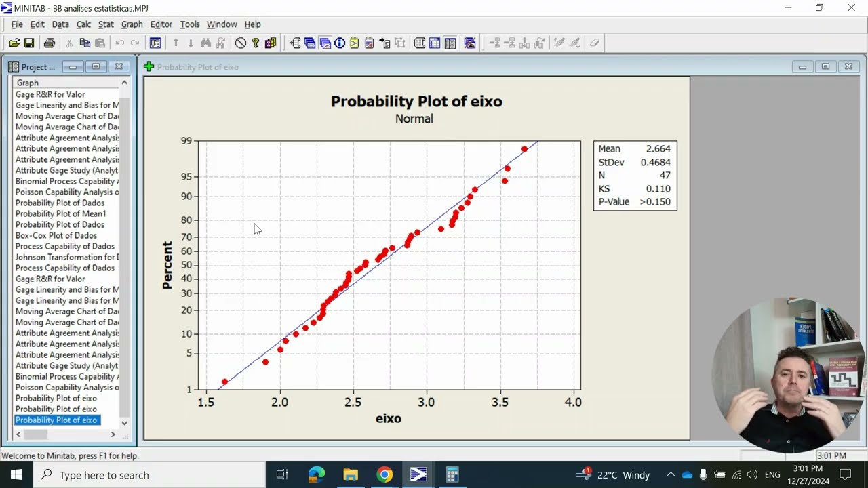Click the Cancel circle-slash icon
The height and width of the screenshot is (488, 868).
click(x=241, y=43)
